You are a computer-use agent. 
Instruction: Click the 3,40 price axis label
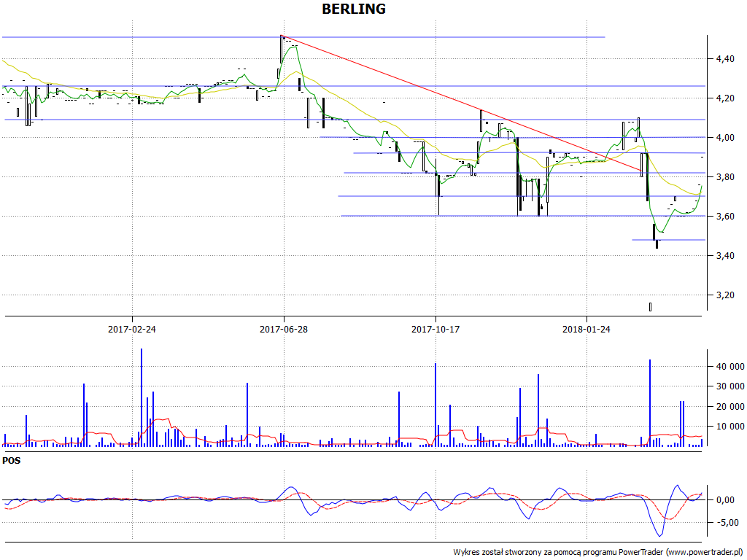725,256
